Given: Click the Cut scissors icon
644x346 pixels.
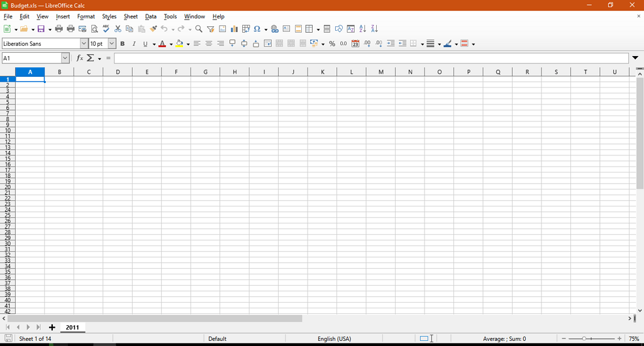Looking at the screenshot, I should pos(118,29).
